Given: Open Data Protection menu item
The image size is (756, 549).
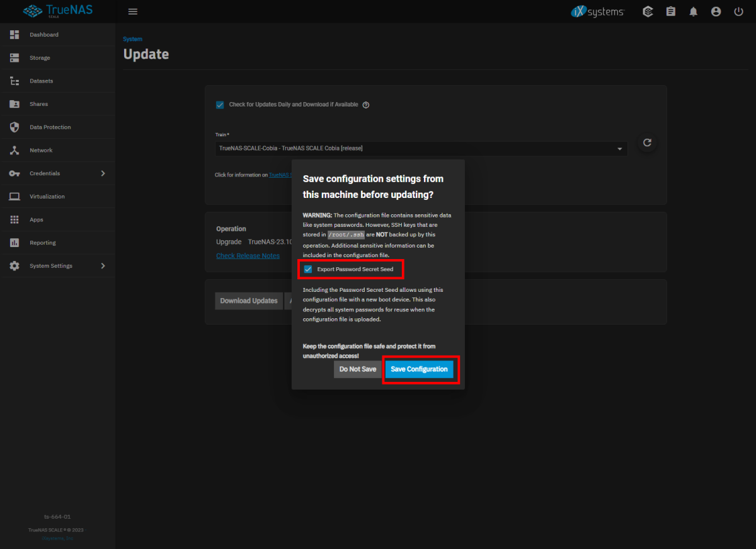Looking at the screenshot, I should pos(57,127).
